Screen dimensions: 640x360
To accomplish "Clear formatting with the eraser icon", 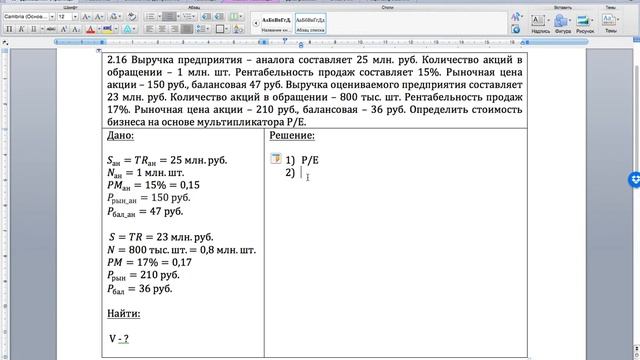I will [x=131, y=17].
